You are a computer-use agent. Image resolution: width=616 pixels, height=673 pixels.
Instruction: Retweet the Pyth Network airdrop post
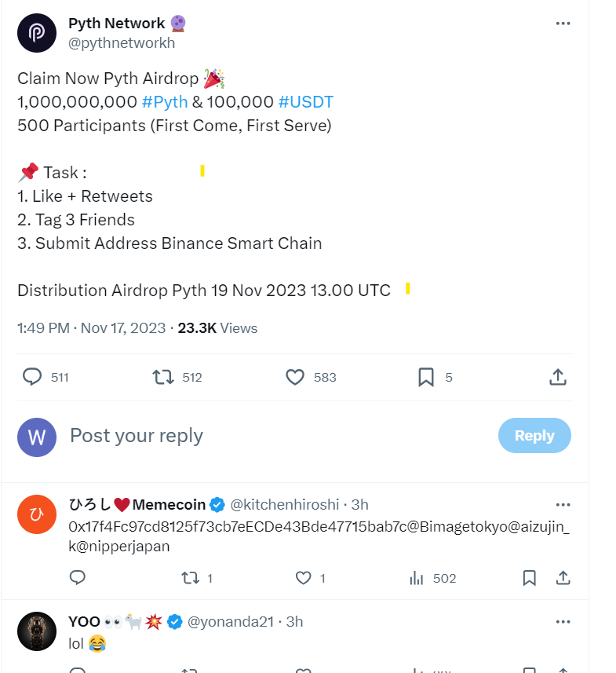click(x=163, y=378)
